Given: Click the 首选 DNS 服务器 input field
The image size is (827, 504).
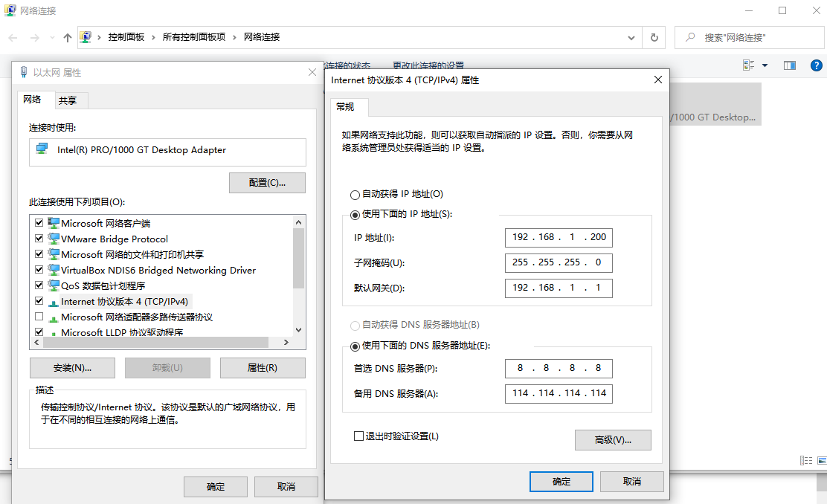Looking at the screenshot, I should (559, 368).
